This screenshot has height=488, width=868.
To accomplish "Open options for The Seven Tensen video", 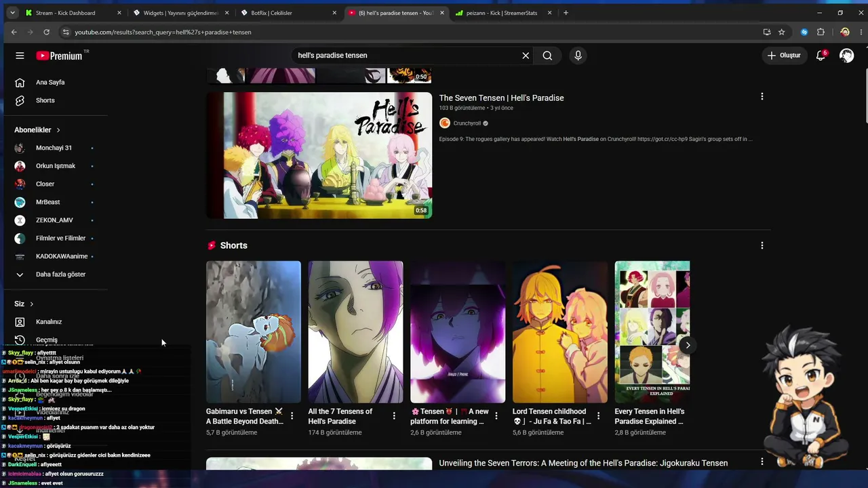I will [x=762, y=97].
